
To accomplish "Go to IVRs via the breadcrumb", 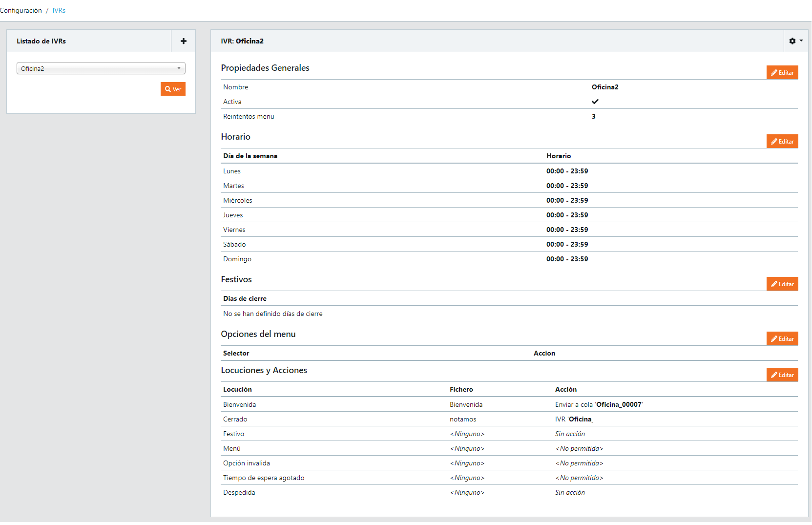I will coord(59,10).
